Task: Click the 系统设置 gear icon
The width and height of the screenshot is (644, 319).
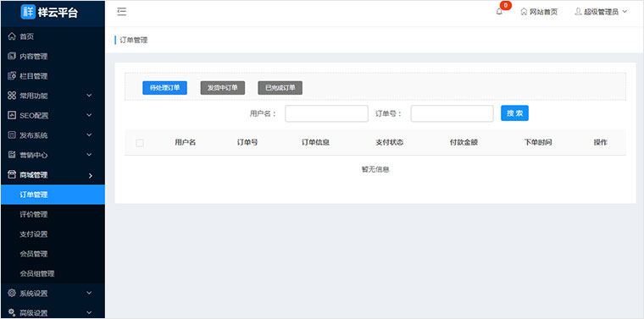Action: click(x=12, y=293)
